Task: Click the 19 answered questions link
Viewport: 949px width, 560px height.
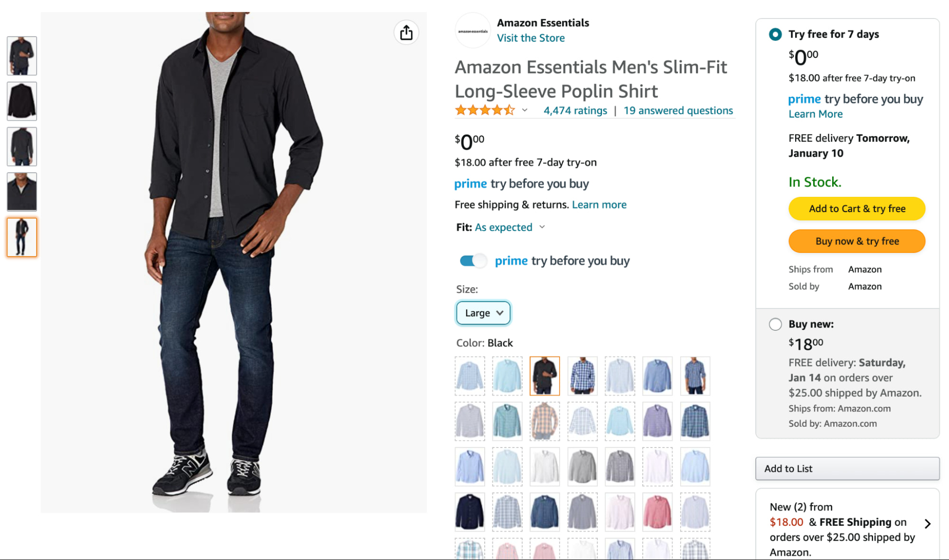Action: (x=678, y=110)
